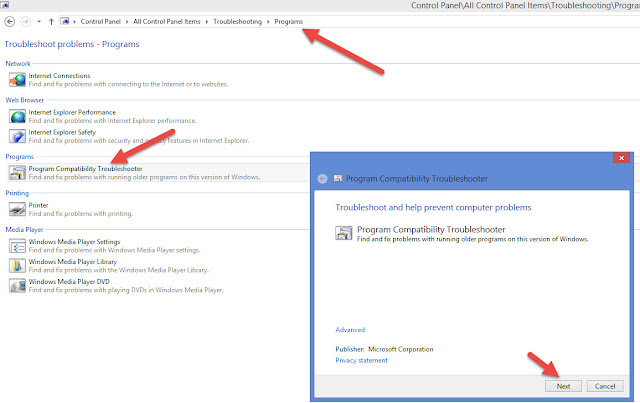Select Troubleshooting in the breadcrumb

[x=237, y=22]
